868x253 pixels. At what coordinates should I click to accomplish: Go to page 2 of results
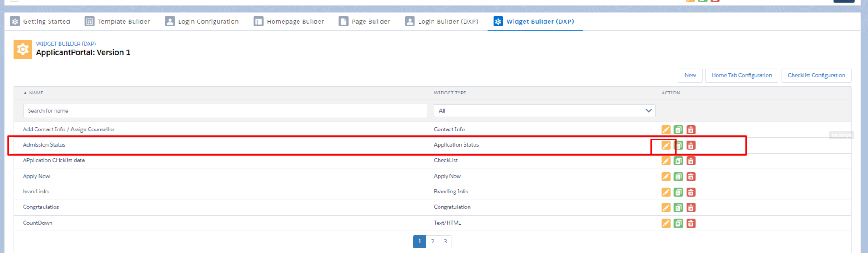click(432, 242)
